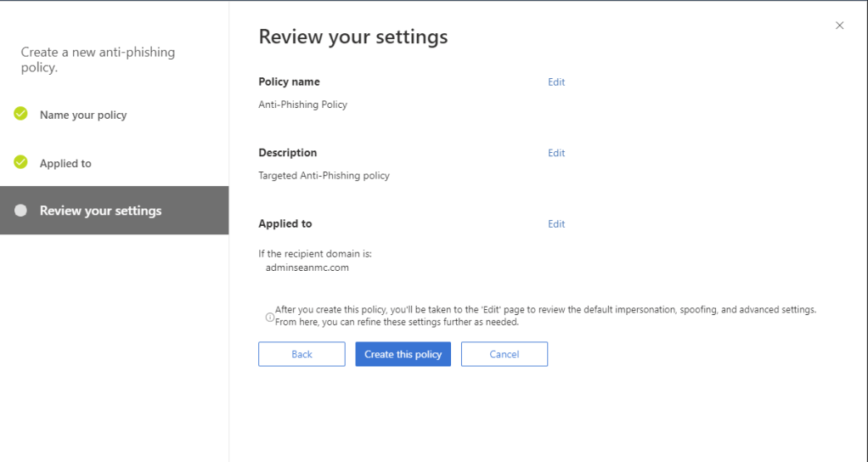The width and height of the screenshot is (868, 462).
Task: Open the Applied to step in sidebar
Action: pyautogui.click(x=65, y=163)
